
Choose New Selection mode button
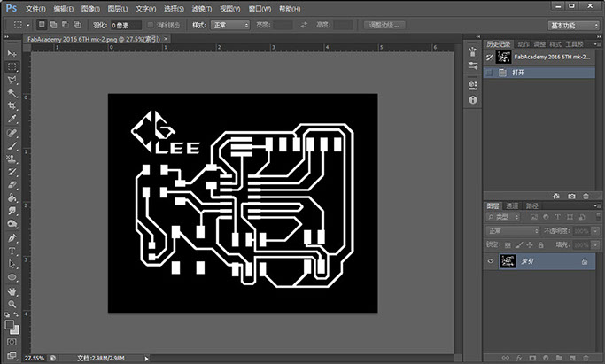42,25
